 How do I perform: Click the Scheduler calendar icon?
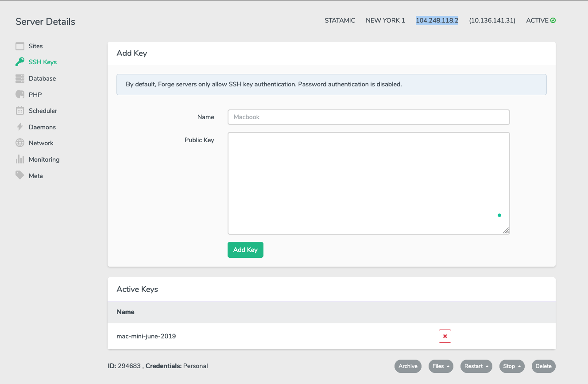click(x=20, y=111)
